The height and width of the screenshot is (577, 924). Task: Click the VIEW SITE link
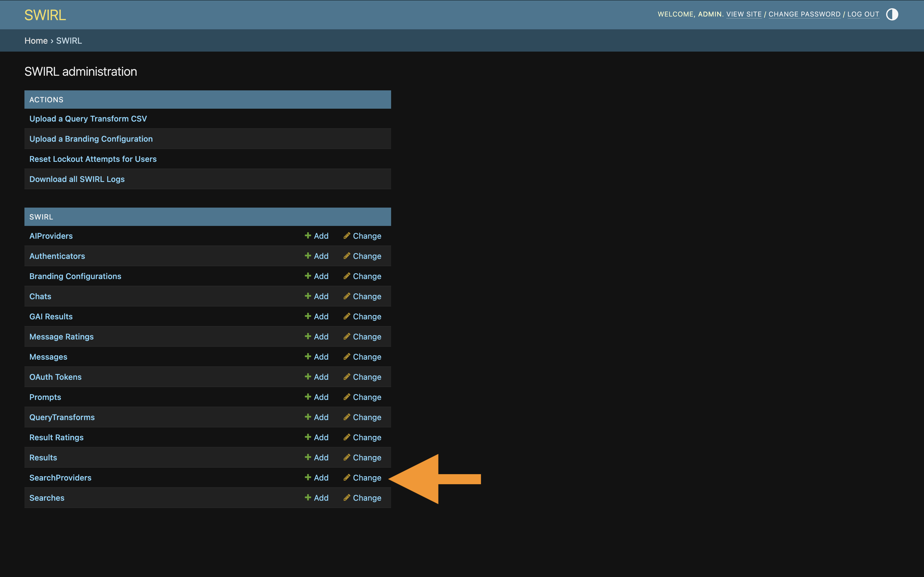click(x=744, y=14)
